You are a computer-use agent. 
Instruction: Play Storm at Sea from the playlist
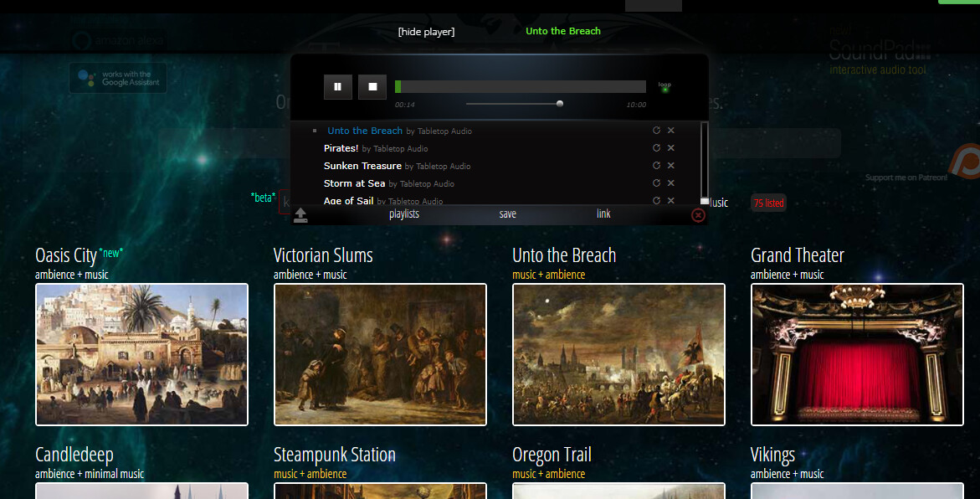[354, 183]
